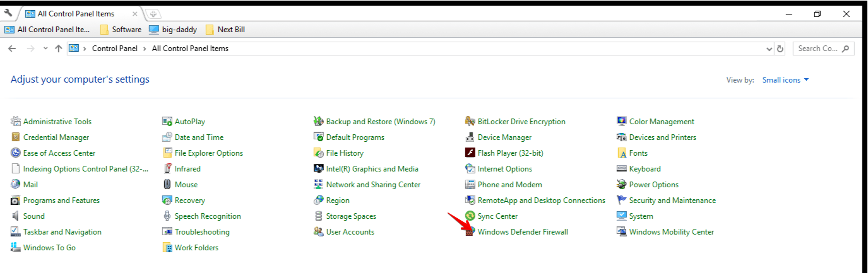Go back with the back arrow
Screen dimensions: 868x273
(x=12, y=49)
